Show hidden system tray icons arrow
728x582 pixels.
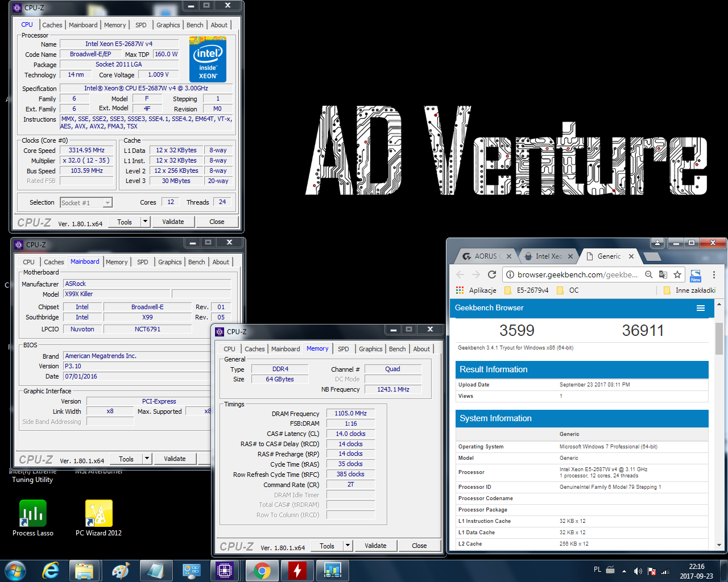pos(624,571)
